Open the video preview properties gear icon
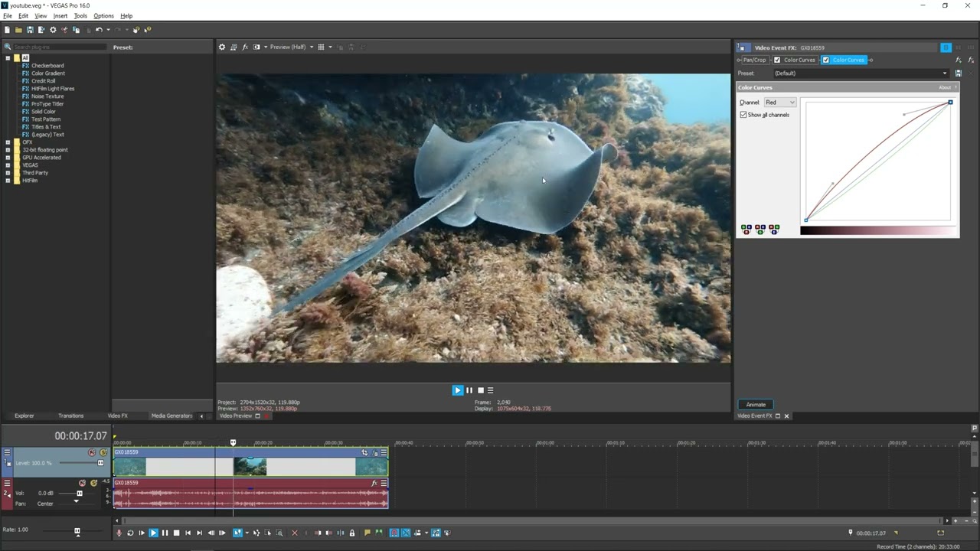 pos(222,47)
